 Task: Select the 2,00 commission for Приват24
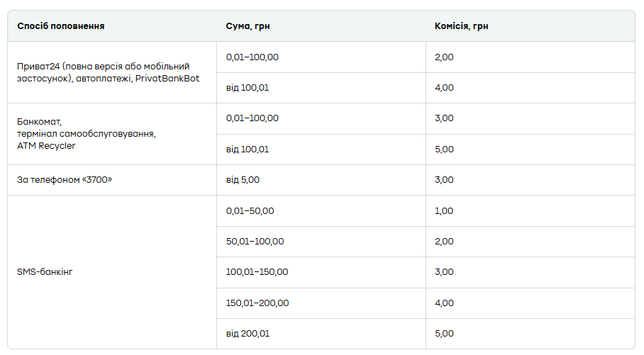pos(444,57)
